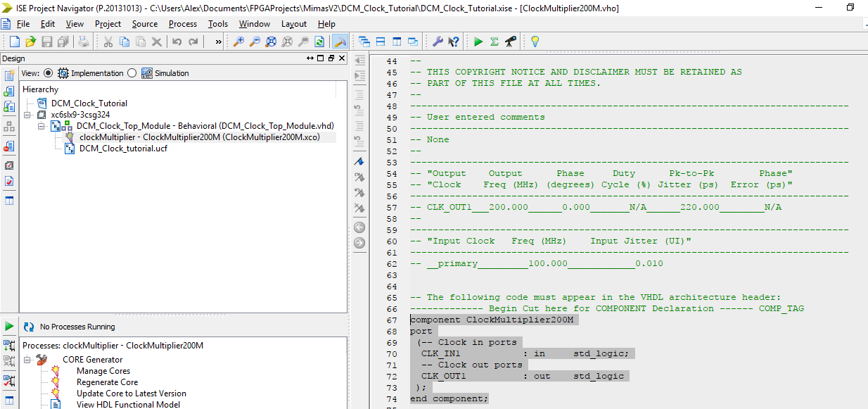Screen dimensions: 868x409
Task: Run implementation with the green play icon
Action: tap(477, 41)
